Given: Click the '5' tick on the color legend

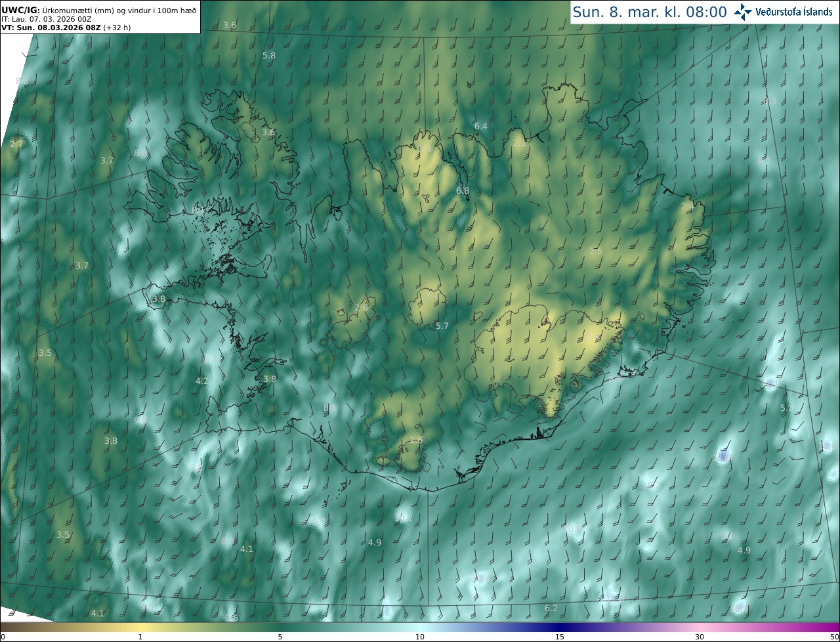Looking at the screenshot, I should pos(280,637).
